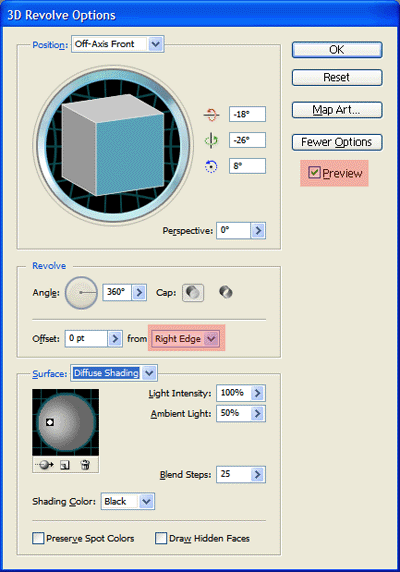Click the OK button
The image size is (400, 572).
coord(337,50)
